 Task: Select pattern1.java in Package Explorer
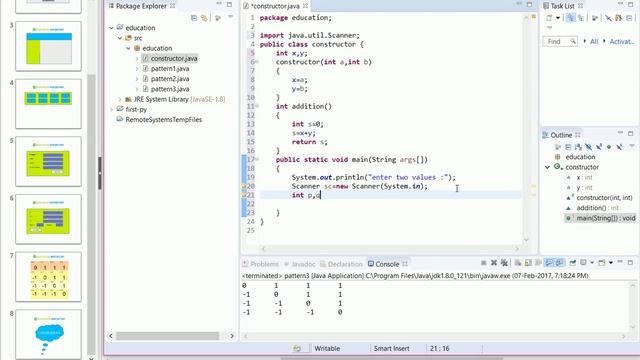170,69
